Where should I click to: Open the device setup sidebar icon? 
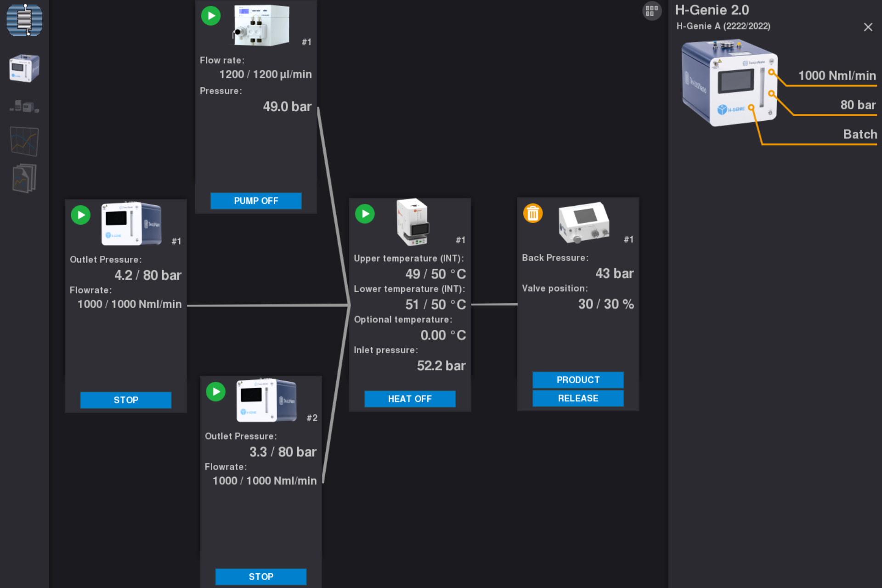point(24,107)
